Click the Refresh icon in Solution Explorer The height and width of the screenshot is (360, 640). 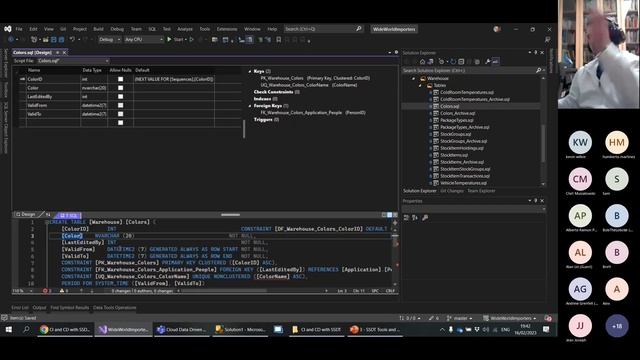[453, 62]
